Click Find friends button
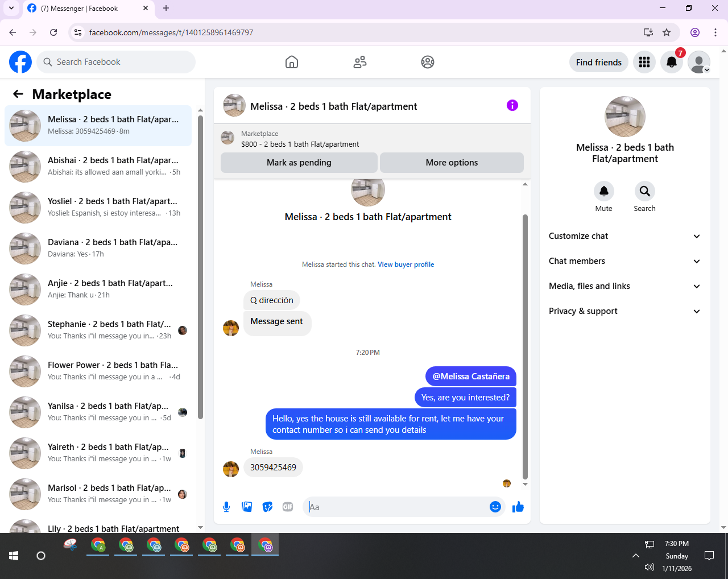Image resolution: width=728 pixels, height=579 pixels. pos(599,62)
